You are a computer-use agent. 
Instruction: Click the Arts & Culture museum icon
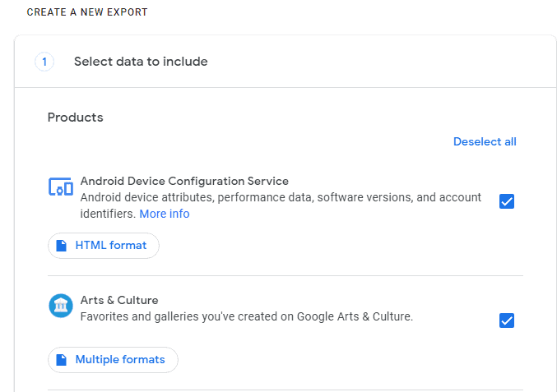point(61,307)
